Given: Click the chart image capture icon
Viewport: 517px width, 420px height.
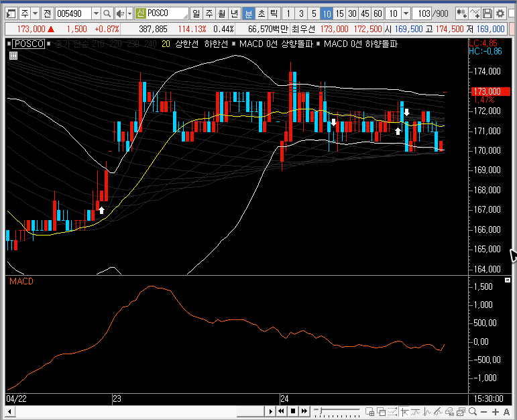Looking at the screenshot, I should tap(461, 411).
